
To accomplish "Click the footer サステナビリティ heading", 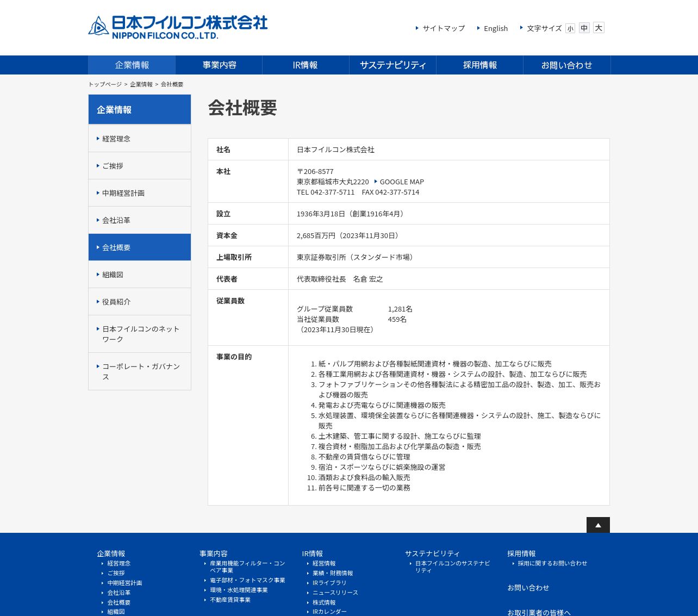I will [432, 553].
